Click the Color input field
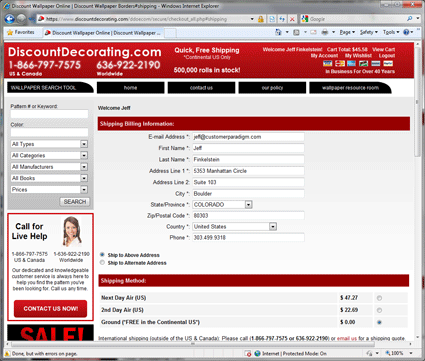This screenshot has height=361, width=425. click(x=49, y=132)
